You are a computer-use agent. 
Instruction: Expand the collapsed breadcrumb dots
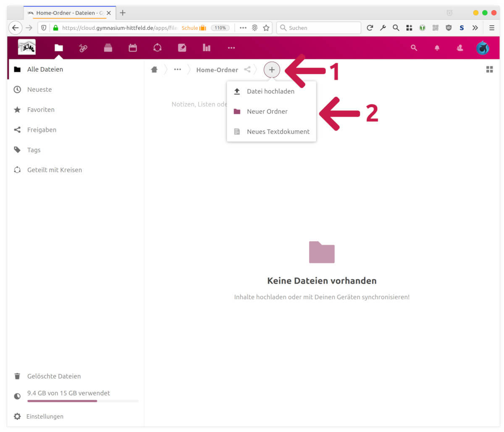(178, 70)
